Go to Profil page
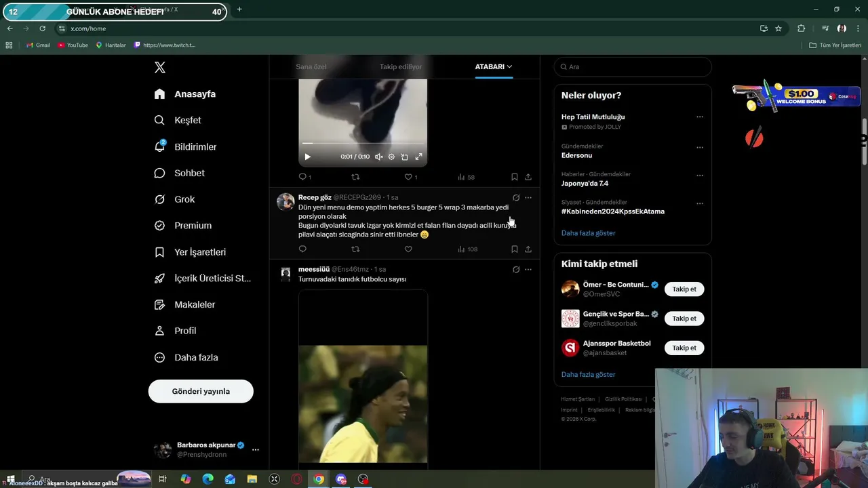Image resolution: width=868 pixels, height=488 pixels. click(x=175, y=331)
